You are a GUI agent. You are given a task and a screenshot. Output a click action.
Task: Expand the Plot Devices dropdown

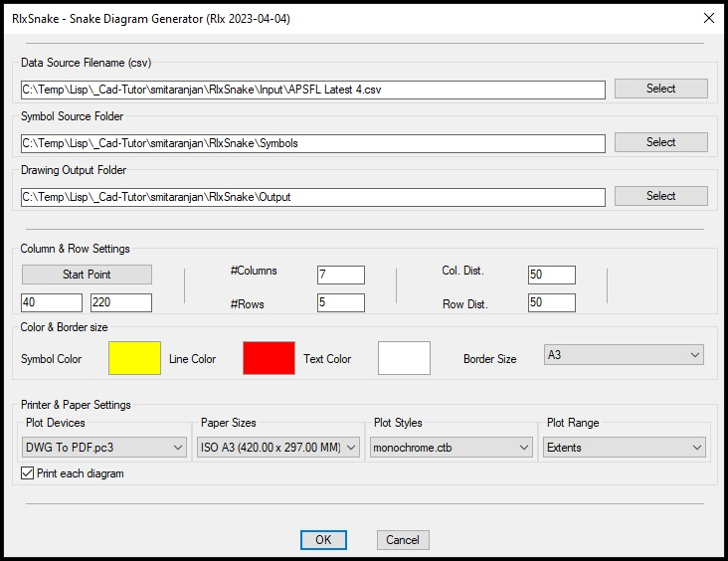(105, 448)
